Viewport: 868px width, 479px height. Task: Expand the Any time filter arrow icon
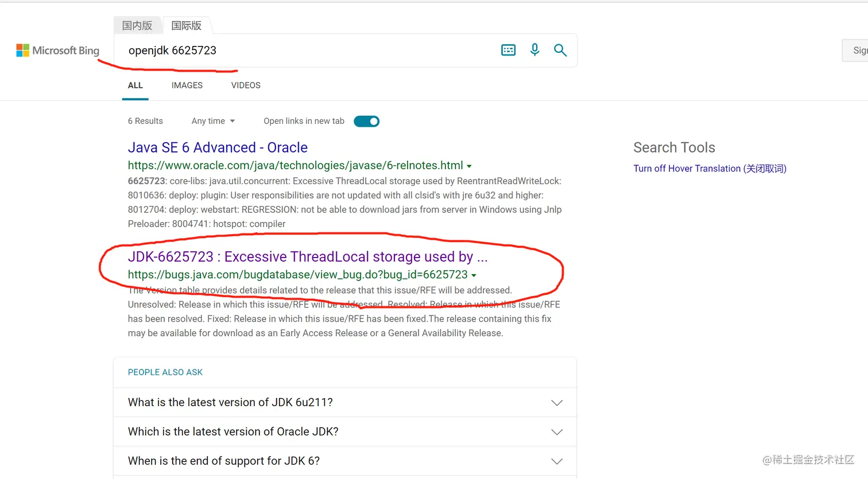232,121
